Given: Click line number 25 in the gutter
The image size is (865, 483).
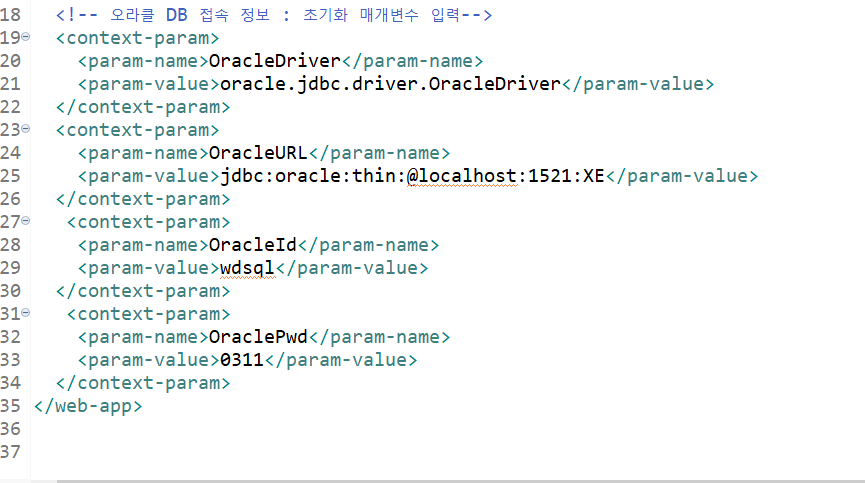Looking at the screenshot, I should tap(10, 176).
